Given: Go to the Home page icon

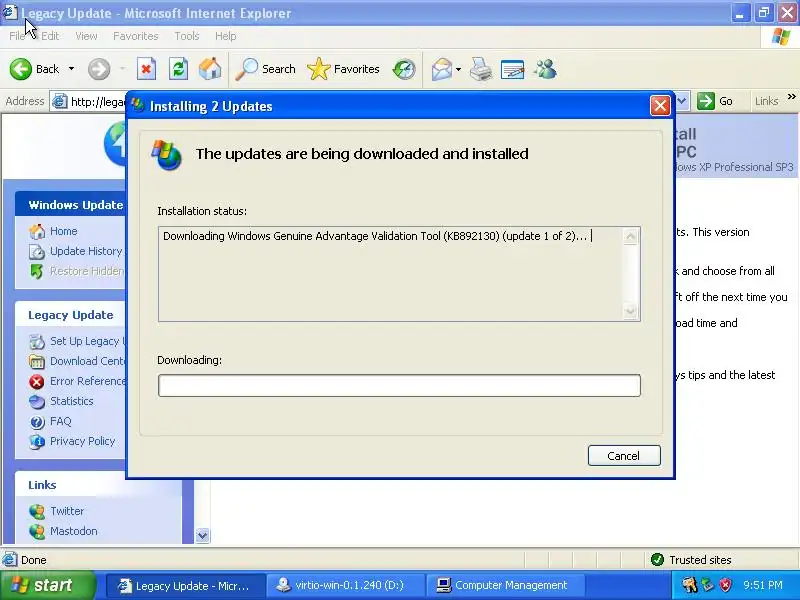Looking at the screenshot, I should (x=210, y=69).
